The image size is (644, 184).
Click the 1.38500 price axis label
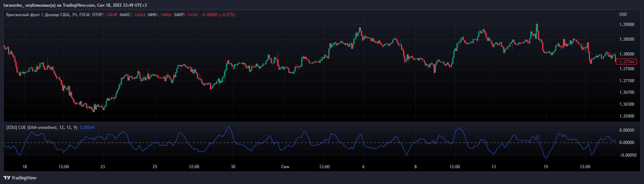(x=627, y=39)
